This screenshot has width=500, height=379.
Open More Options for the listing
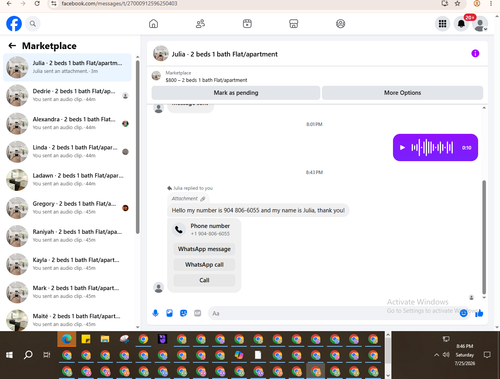(x=402, y=93)
